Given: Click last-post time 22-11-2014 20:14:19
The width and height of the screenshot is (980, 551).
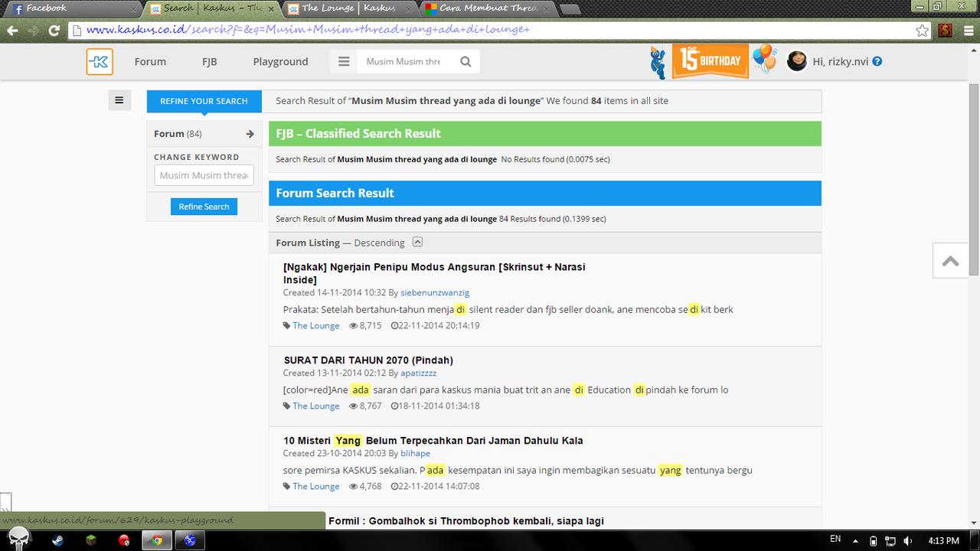Looking at the screenshot, I should pos(439,325).
